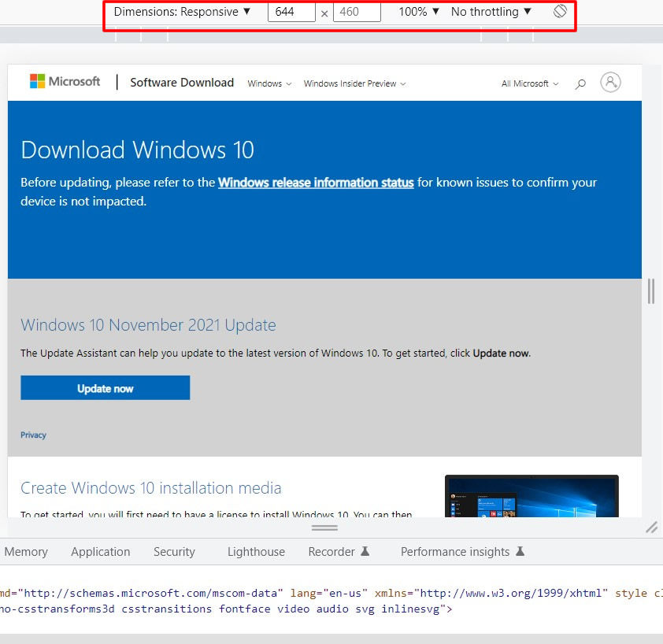Open the No throttling dropdown

491,12
